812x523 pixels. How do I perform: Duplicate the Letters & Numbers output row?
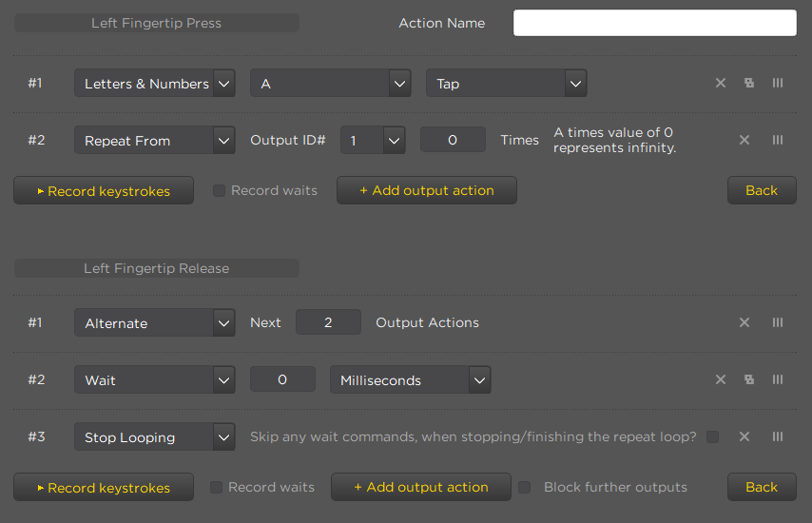coord(749,83)
